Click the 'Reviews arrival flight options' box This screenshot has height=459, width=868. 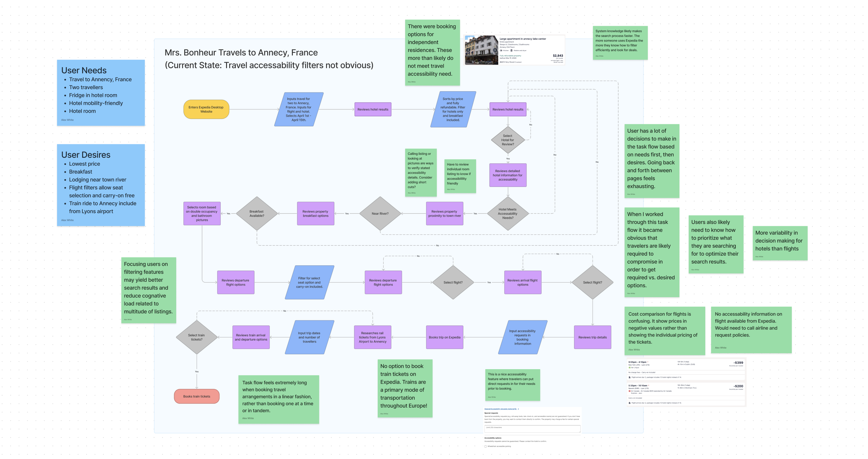(x=523, y=282)
